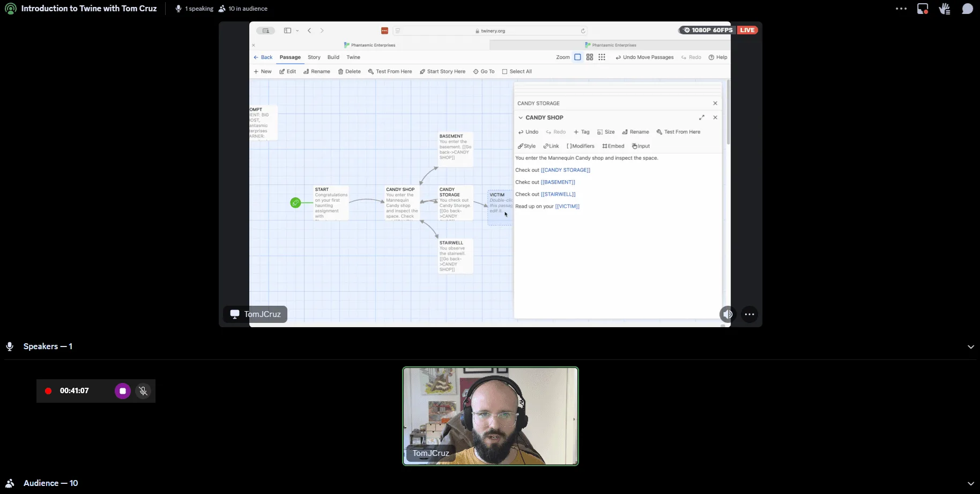This screenshot has height=494, width=980.
Task: Open the Modifiers menu
Action: tap(581, 146)
